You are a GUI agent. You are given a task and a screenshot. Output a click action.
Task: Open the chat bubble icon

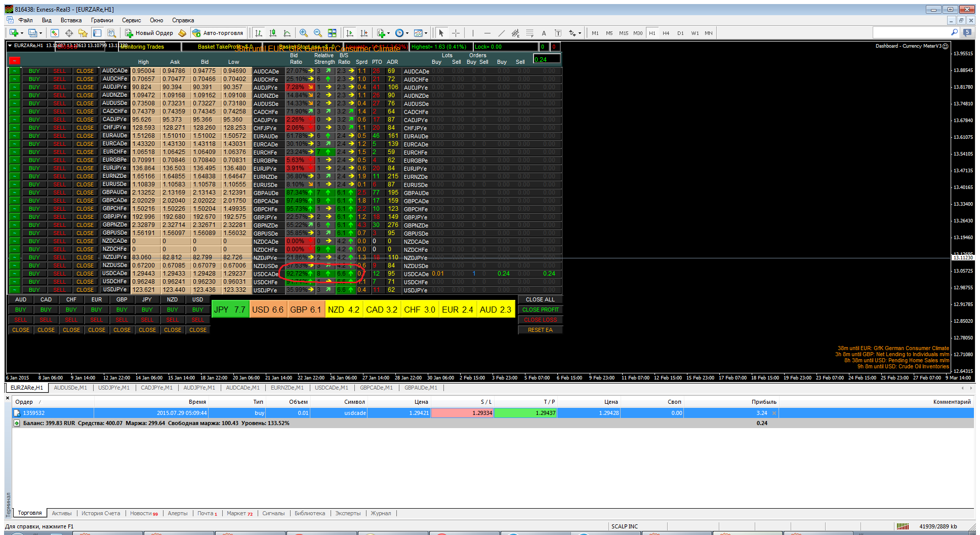[967, 32]
